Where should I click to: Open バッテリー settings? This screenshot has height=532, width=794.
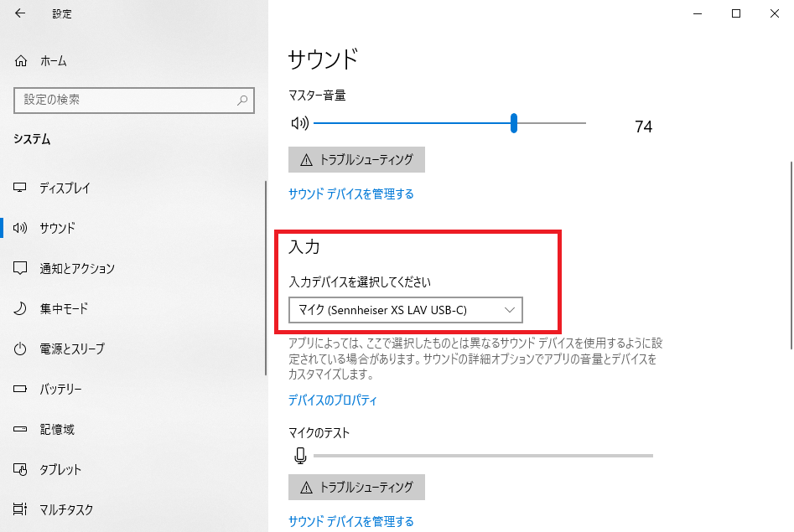coord(60,390)
